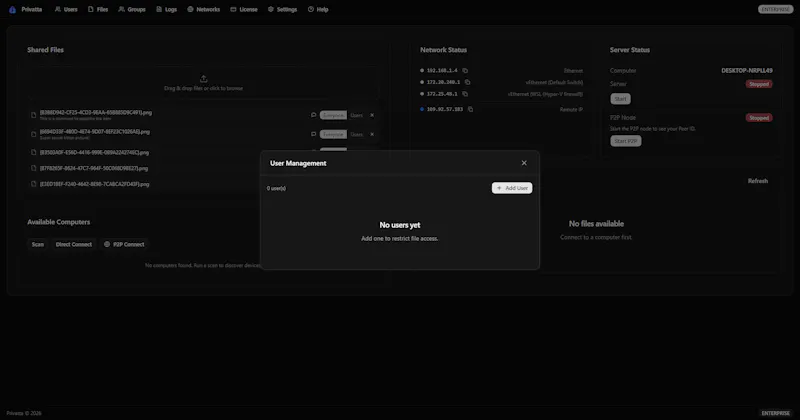Open the Settings menu

(283, 9)
